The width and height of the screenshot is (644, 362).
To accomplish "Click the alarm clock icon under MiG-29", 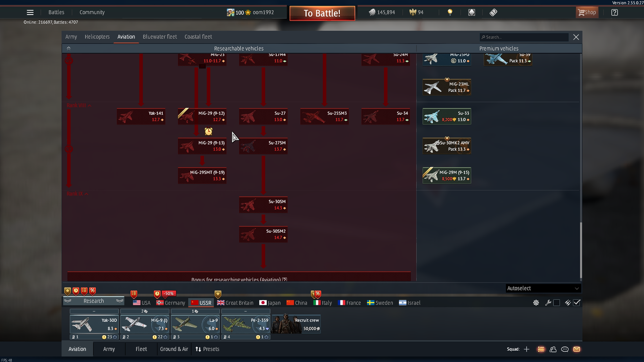I will (x=208, y=131).
